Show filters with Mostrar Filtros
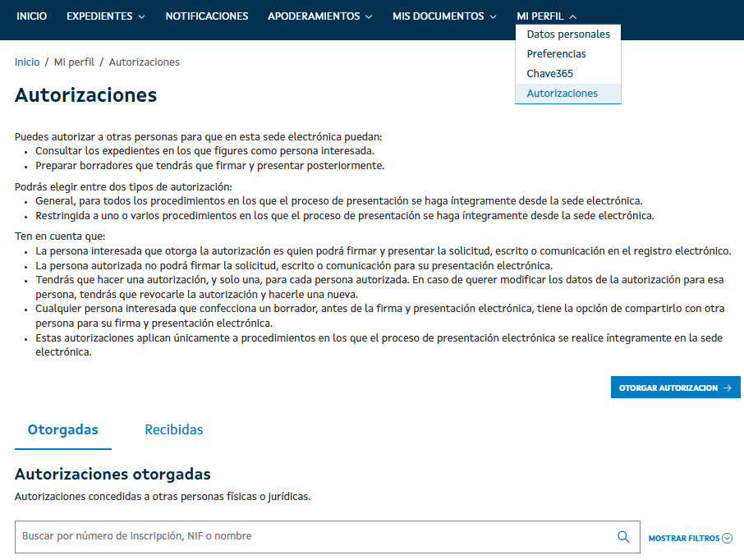Screen dimensions: 744x560 tap(684, 539)
